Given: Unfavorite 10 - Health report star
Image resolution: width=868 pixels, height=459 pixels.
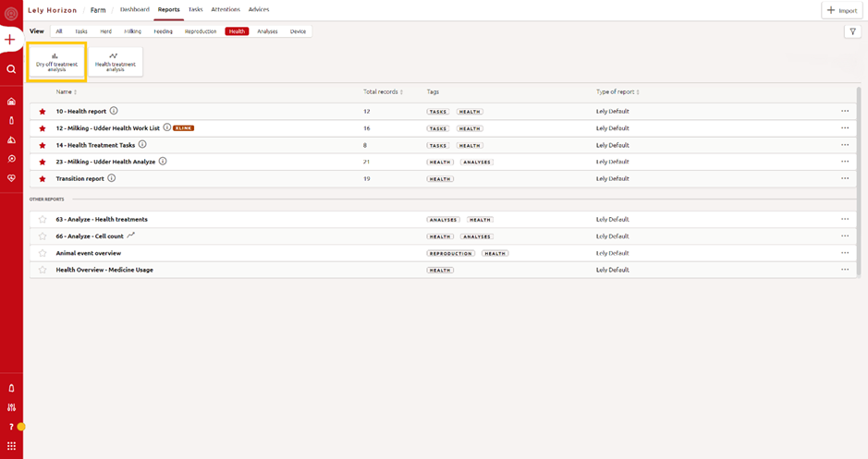Looking at the screenshot, I should (43, 112).
